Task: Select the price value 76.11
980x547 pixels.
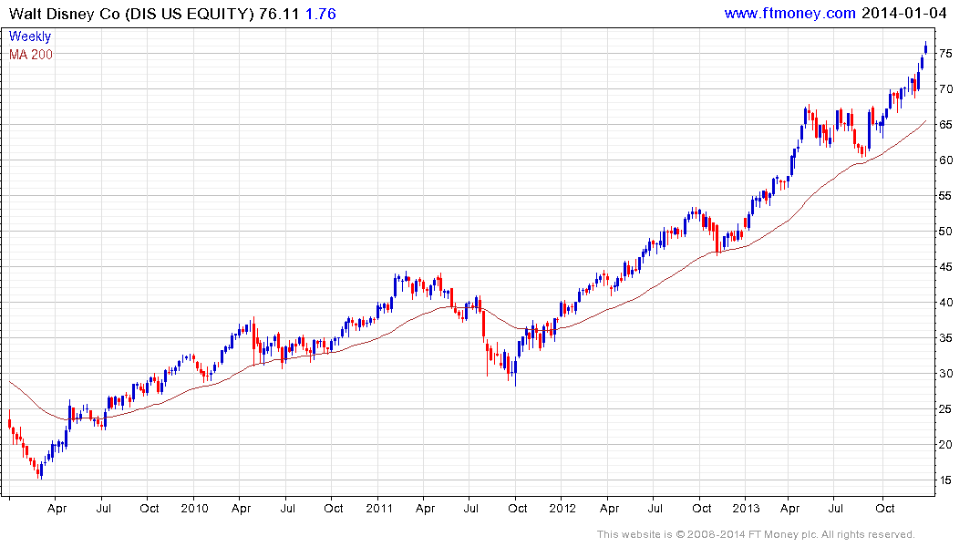Action: [279, 14]
